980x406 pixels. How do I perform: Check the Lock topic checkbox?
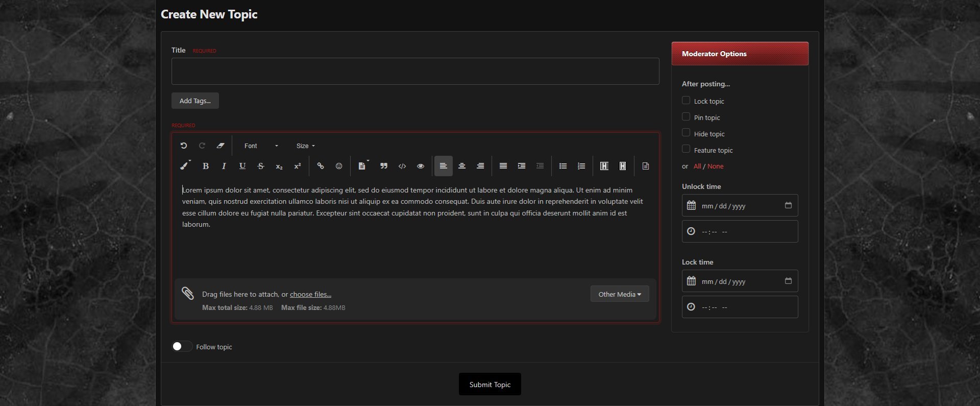pyautogui.click(x=686, y=101)
